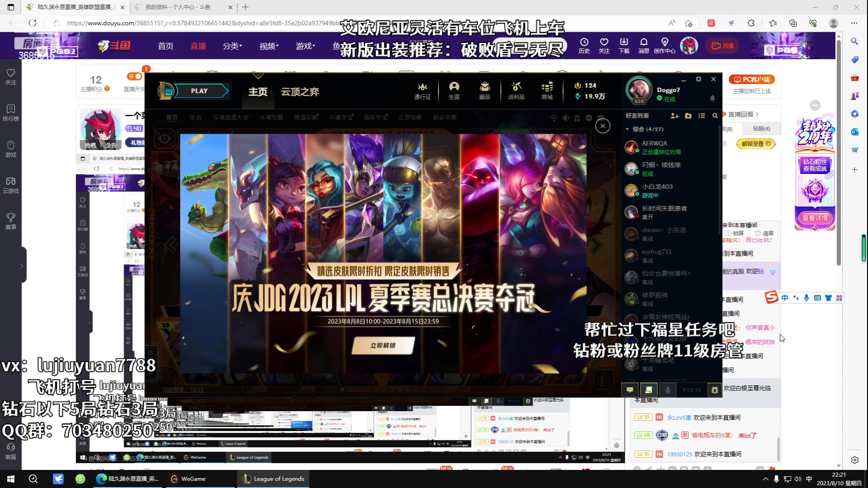Open Douyu 历史 history icon

pyautogui.click(x=584, y=46)
